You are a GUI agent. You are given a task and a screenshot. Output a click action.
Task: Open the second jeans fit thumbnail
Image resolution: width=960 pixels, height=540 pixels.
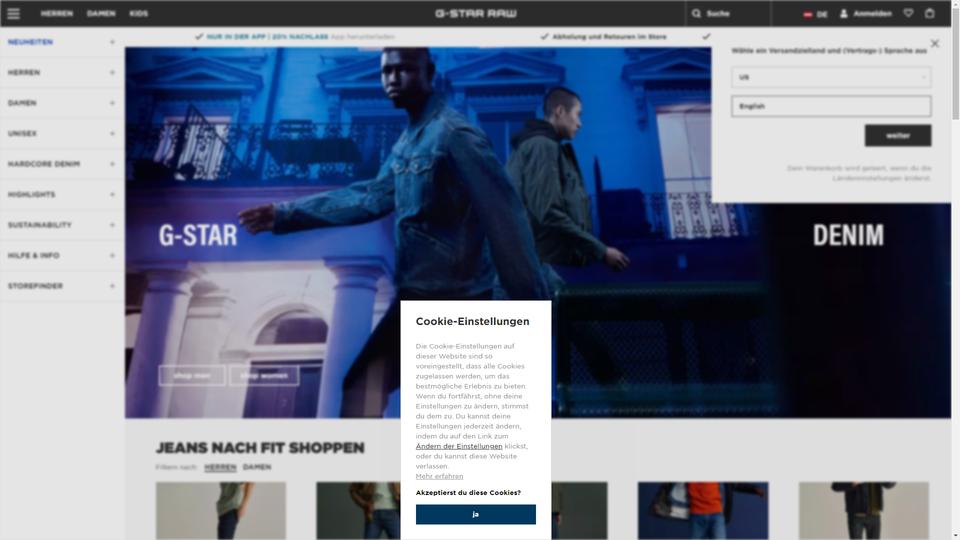358,511
